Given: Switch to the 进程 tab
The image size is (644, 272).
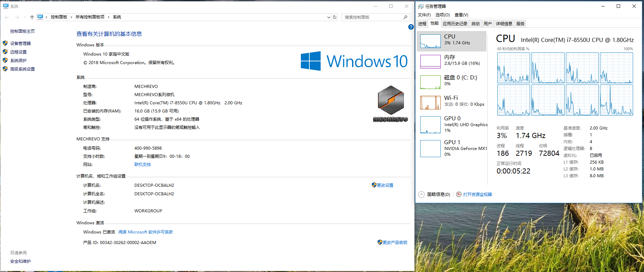Looking at the screenshot, I should pyautogui.click(x=422, y=24).
